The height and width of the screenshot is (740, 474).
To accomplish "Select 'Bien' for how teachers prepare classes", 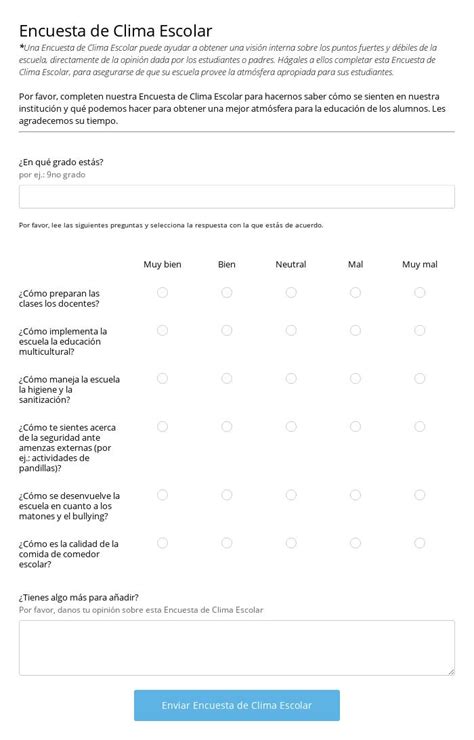I will pyautogui.click(x=227, y=293).
